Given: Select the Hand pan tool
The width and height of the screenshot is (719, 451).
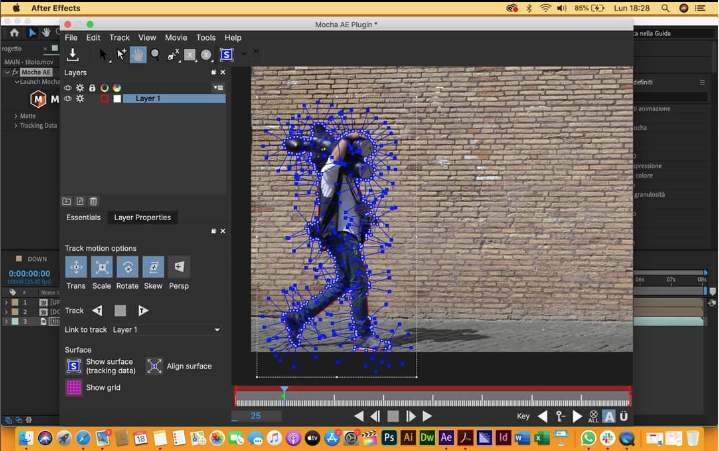Looking at the screenshot, I should (x=138, y=54).
